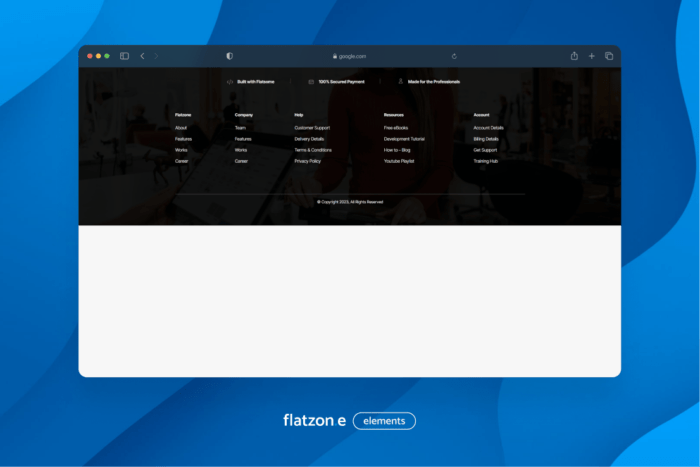Open the Team link under Company

point(240,128)
